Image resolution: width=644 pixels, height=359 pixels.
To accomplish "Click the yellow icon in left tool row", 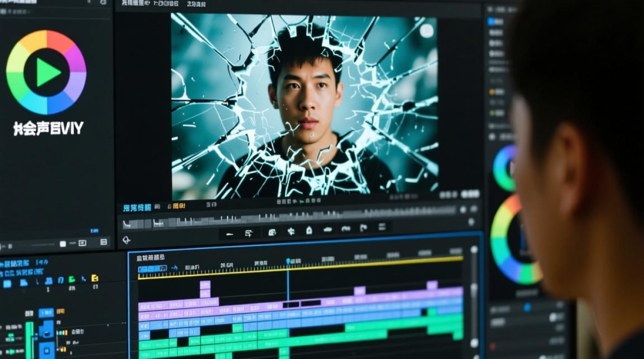I will click(95, 279).
